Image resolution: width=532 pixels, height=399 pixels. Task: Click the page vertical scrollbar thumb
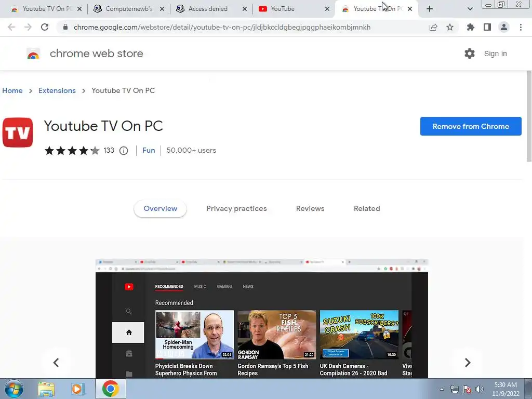[x=529, y=116]
